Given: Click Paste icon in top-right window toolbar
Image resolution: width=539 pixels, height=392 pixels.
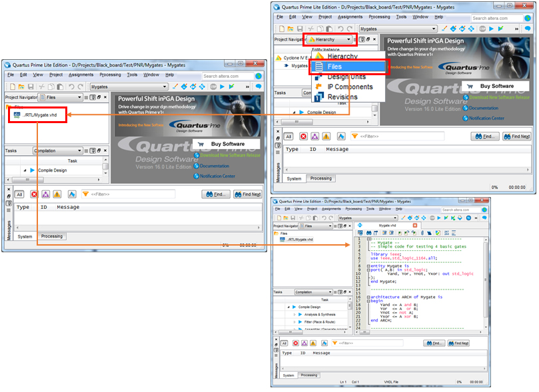Looking at the screenshot, I should (x=329, y=29).
